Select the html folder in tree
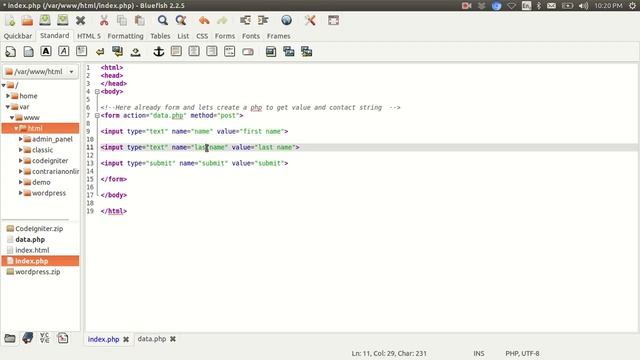Screen dimensions: 640x360 pyautogui.click(x=40, y=128)
